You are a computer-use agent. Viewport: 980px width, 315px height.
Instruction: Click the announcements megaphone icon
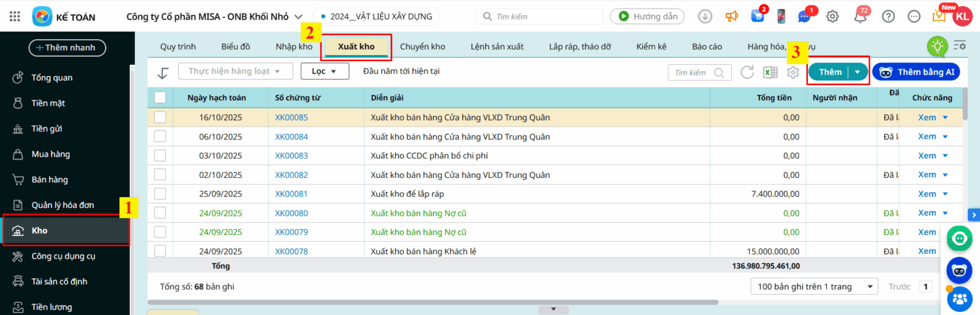coord(732,17)
